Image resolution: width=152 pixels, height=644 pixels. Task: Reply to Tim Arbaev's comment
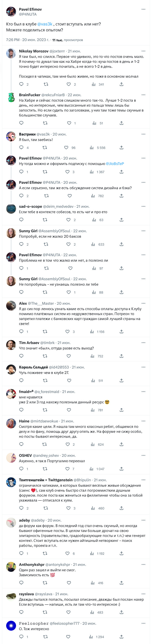click(x=21, y=356)
